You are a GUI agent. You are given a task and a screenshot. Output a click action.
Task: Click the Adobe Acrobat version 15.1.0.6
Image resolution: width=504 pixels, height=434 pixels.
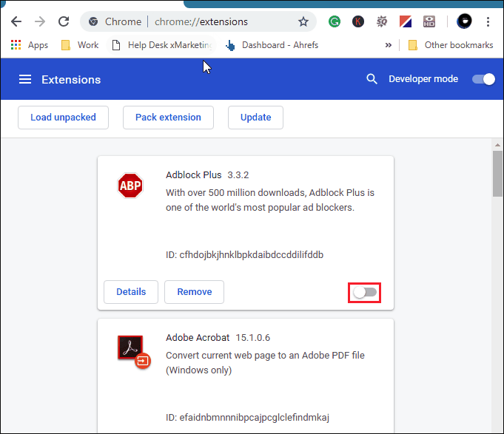click(x=253, y=338)
